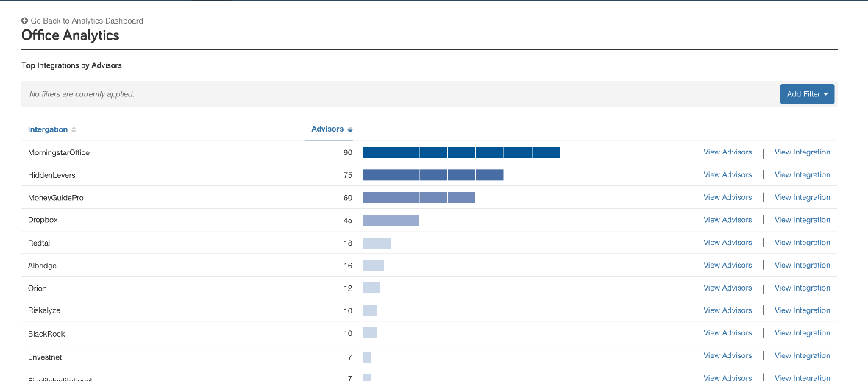View Advisors for Dropbox
This screenshot has width=868, height=381.
tap(728, 220)
